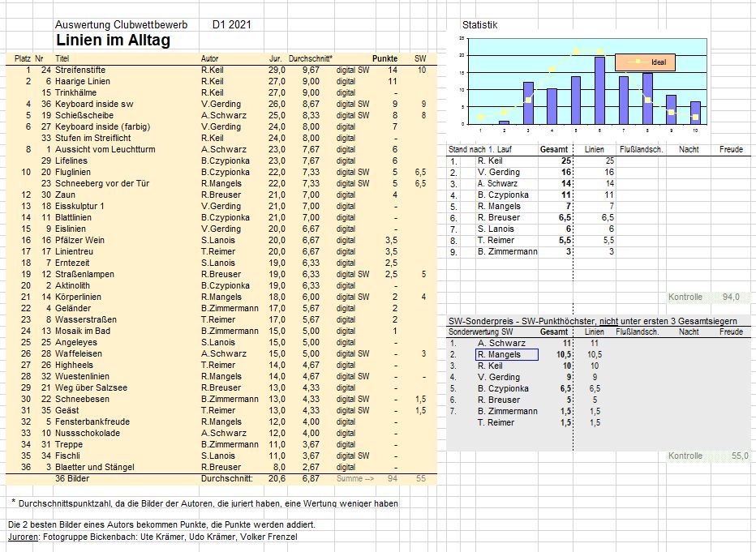Click the 'Fensterbankfreude' cell
The image size is (756, 552).
point(92,422)
